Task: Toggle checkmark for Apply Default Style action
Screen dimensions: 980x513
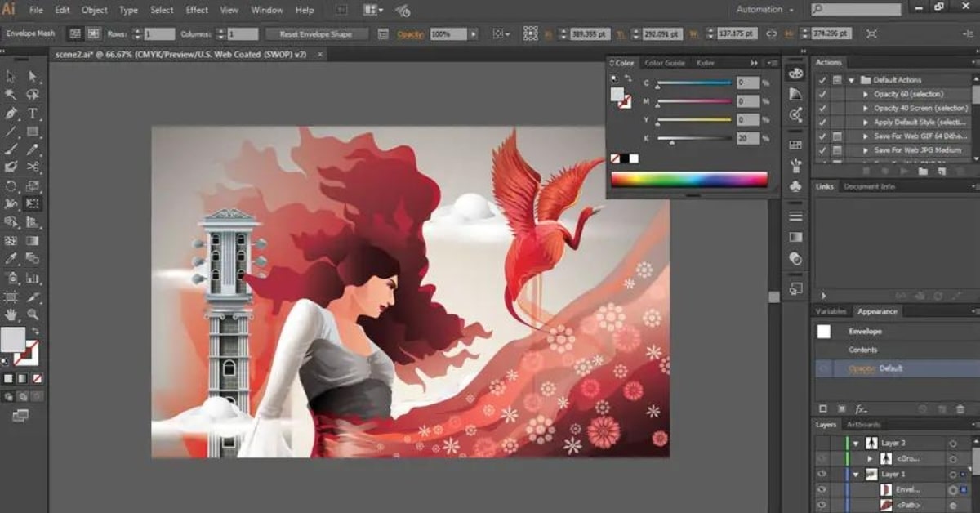Action: click(x=822, y=122)
